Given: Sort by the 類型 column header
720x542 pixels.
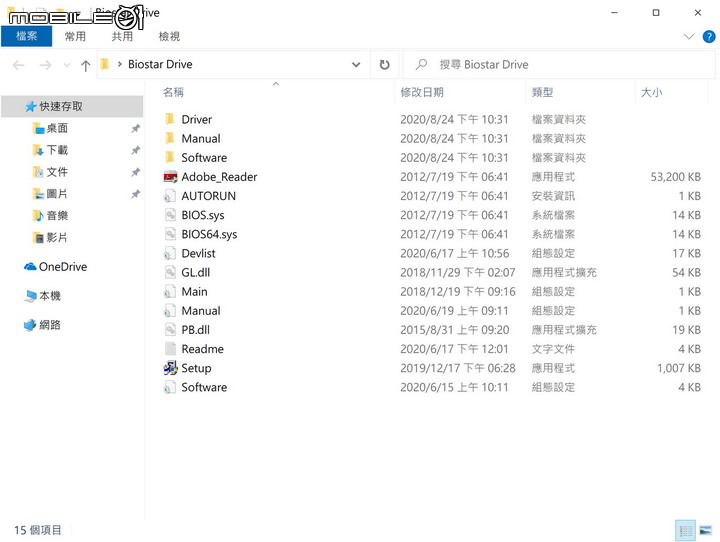Looking at the screenshot, I should [x=542, y=92].
